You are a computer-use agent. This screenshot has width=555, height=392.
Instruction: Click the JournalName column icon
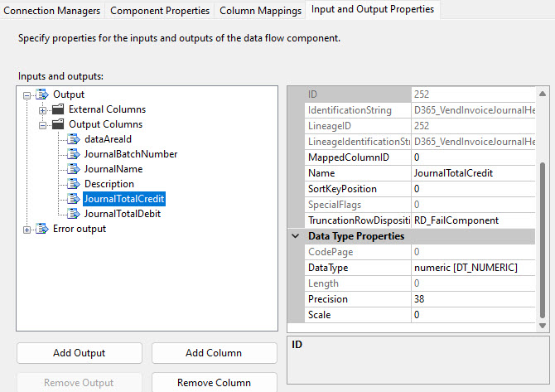pos(73,169)
